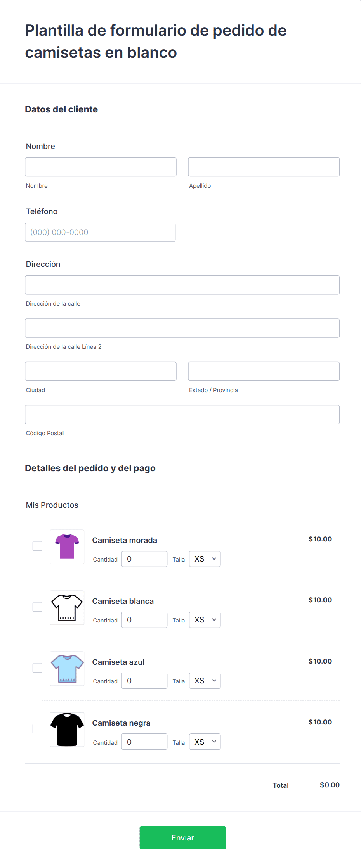
Task: Click the Cantidad field for Camiseta morada
Action: (x=144, y=559)
